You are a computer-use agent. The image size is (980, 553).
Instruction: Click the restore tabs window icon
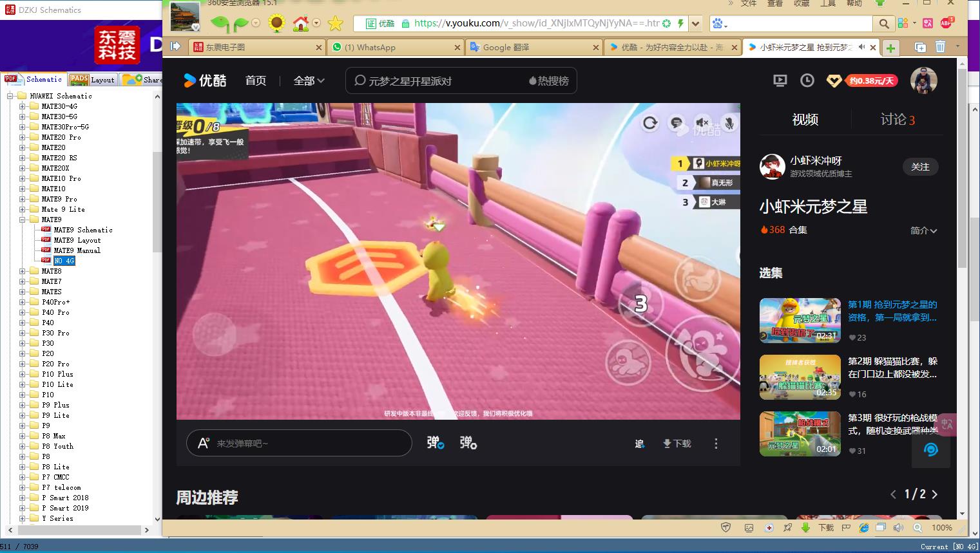tap(920, 47)
